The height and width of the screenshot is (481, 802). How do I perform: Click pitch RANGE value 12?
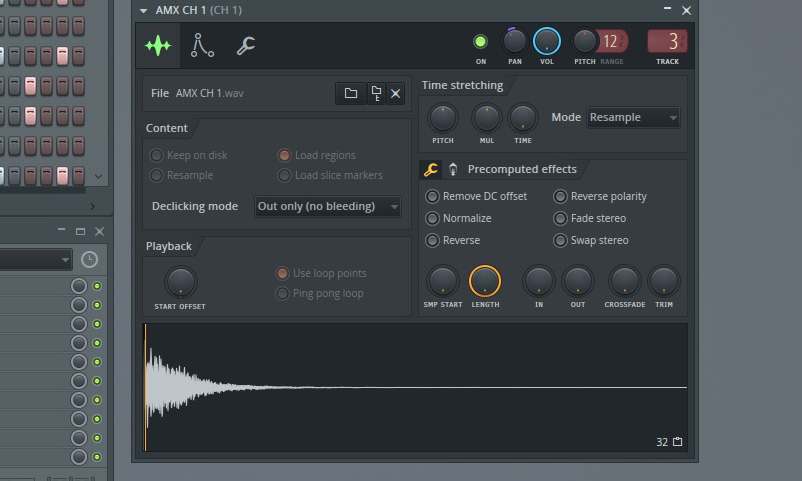[x=611, y=41]
